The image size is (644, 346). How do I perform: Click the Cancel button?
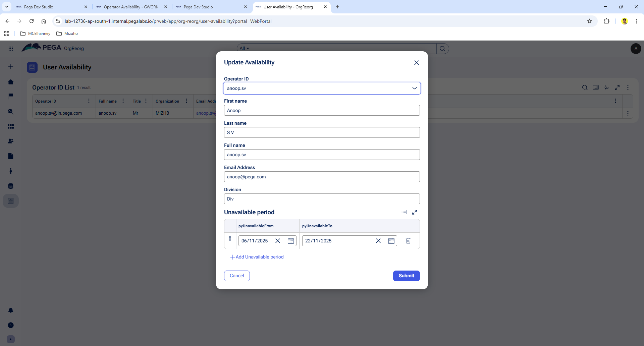[237, 276]
